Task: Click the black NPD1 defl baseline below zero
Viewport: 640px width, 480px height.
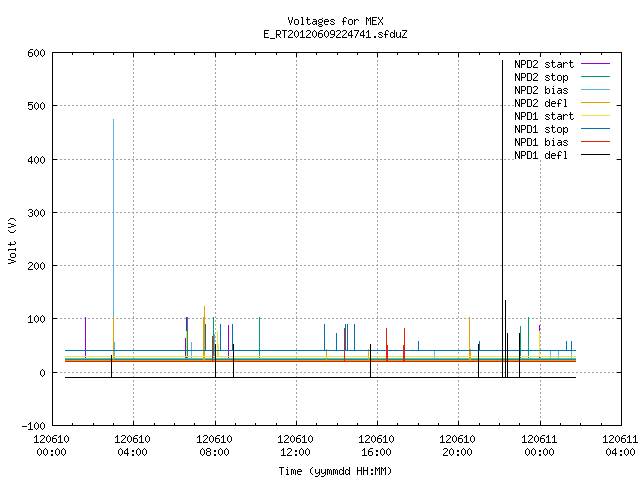Action: click(x=320, y=378)
